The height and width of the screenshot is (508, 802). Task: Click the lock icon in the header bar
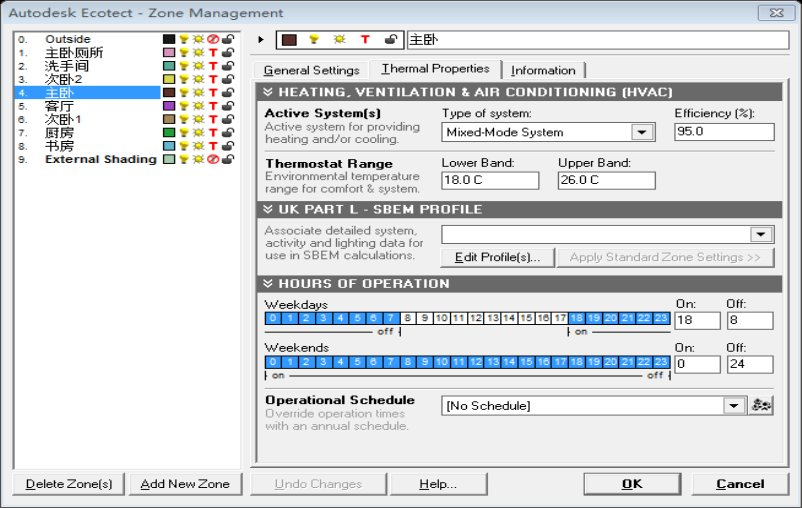390,39
